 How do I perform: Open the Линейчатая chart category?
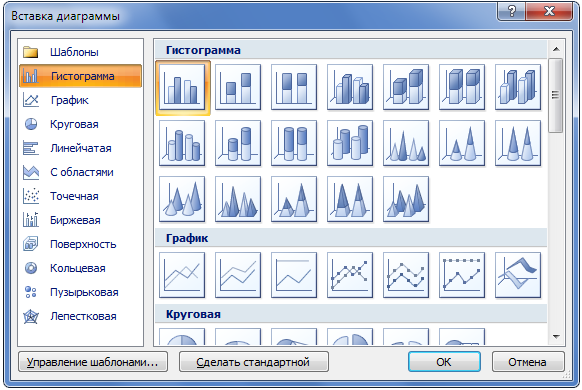[x=81, y=148]
